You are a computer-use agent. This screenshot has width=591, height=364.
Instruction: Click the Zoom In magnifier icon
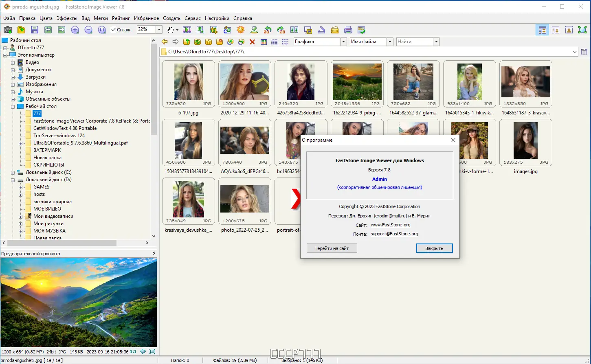75,30
